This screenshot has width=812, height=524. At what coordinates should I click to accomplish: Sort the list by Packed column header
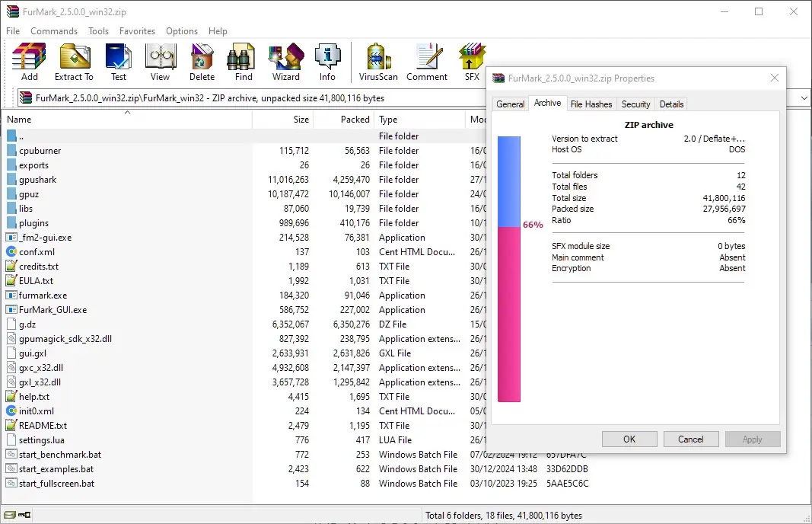344,120
